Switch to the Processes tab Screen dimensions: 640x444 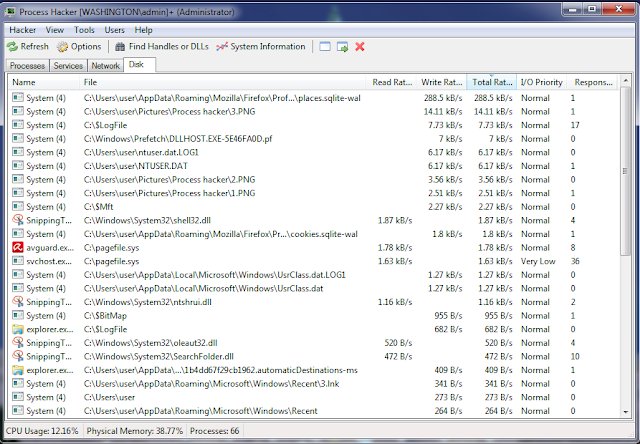(x=27, y=66)
